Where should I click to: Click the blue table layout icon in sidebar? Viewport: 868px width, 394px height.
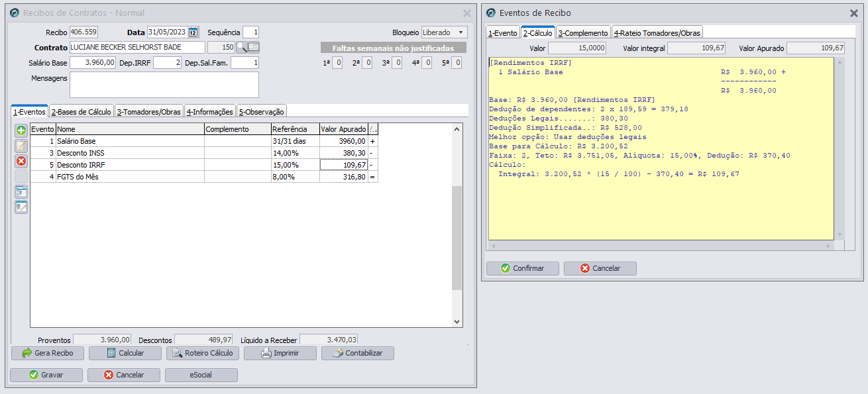(21, 191)
